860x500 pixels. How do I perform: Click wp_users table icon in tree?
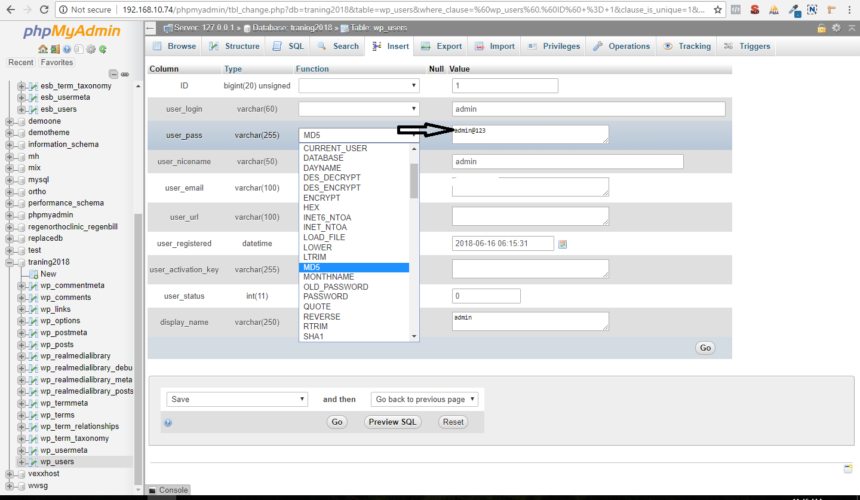point(33,462)
